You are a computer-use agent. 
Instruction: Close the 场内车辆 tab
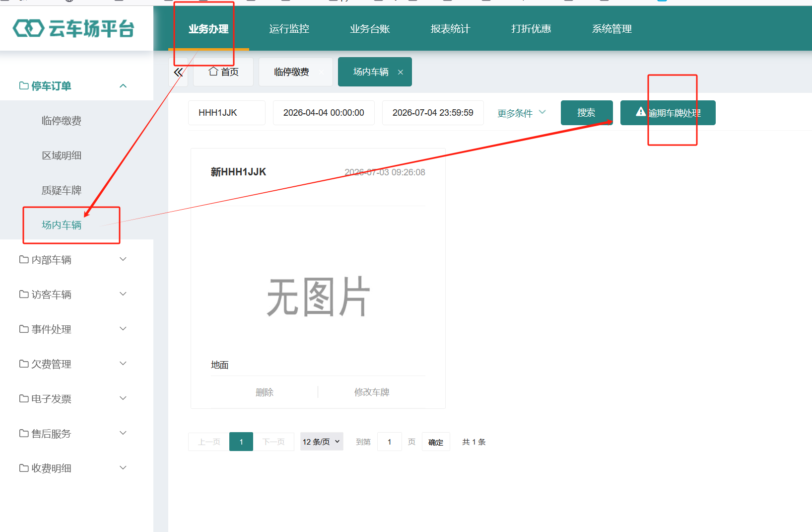tap(401, 72)
